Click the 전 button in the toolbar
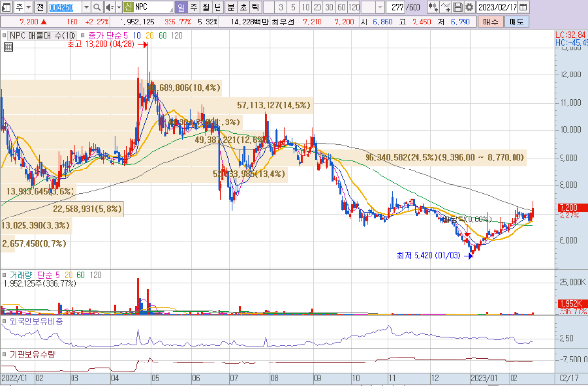 coord(41,7)
